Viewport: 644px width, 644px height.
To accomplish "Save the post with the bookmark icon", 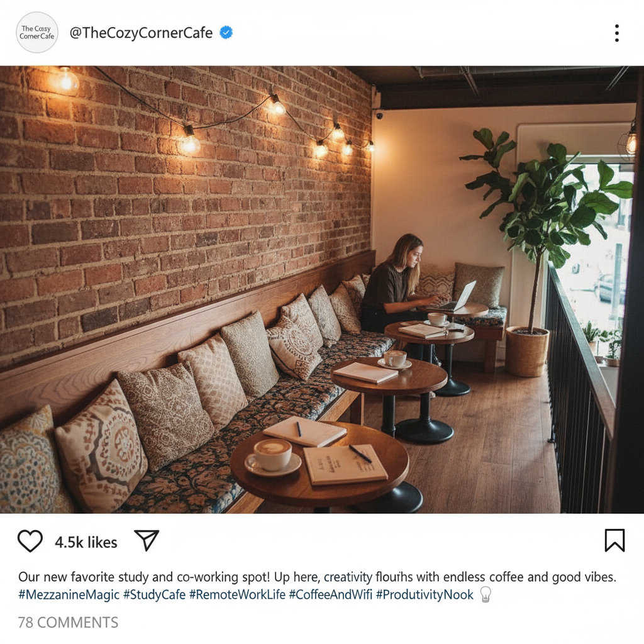I will point(614,540).
